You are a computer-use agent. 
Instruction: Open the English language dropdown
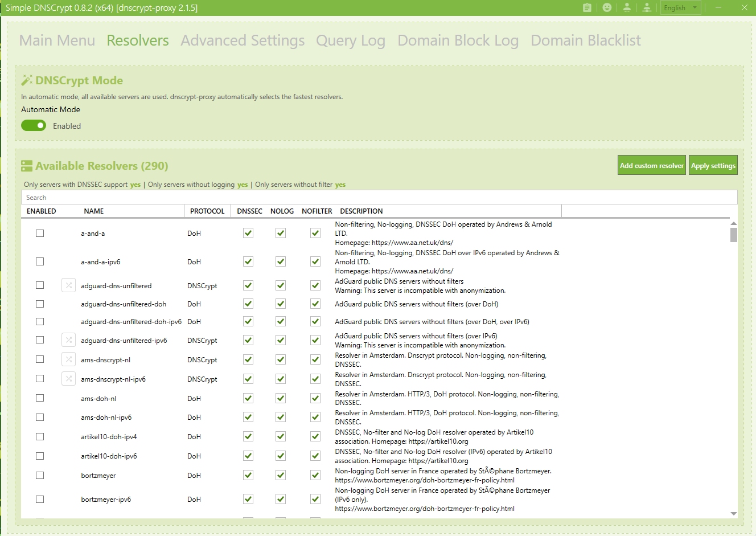680,8
